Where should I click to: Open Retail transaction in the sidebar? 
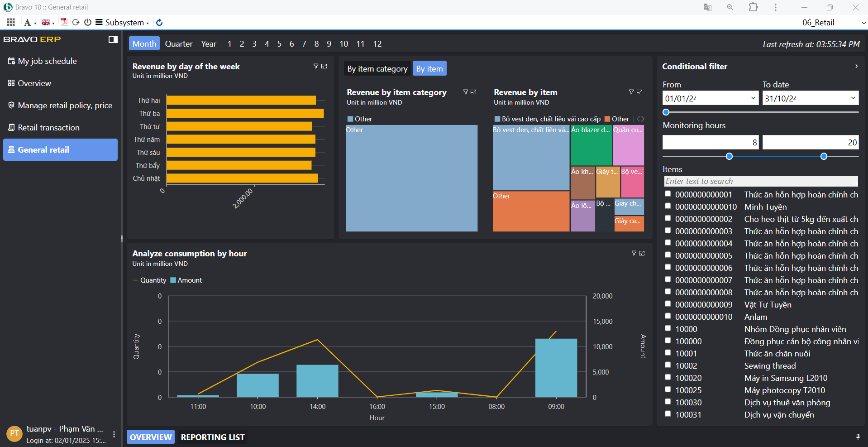pyautogui.click(x=48, y=128)
